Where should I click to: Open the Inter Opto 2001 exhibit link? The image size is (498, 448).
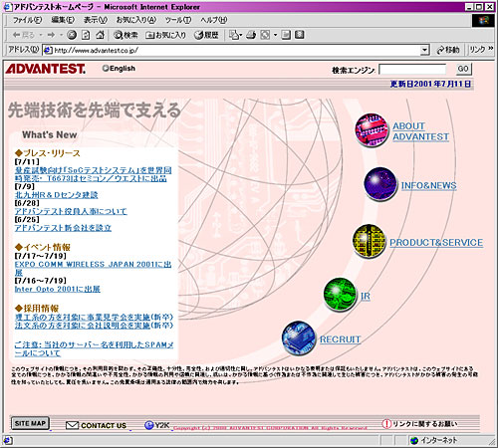tap(57, 289)
